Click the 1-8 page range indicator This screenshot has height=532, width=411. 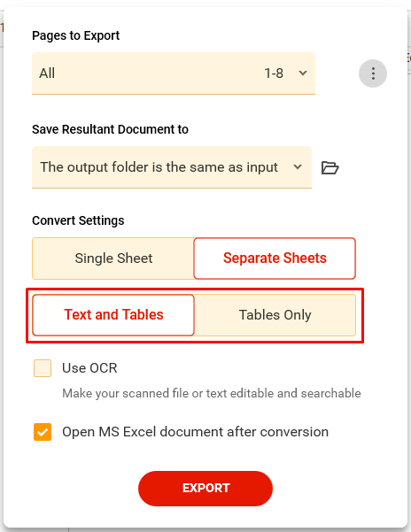(x=274, y=73)
